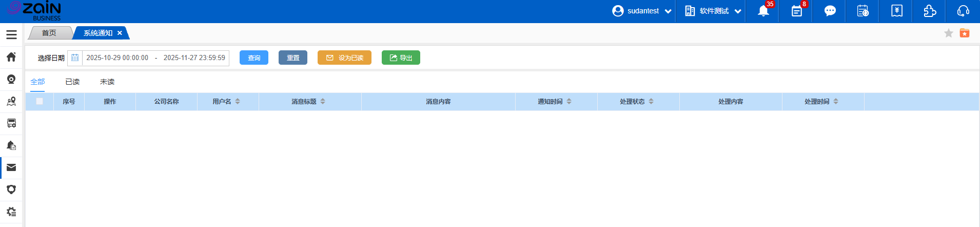
Task: Toggle the select-all checkbox in table header
Action: tap(40, 101)
